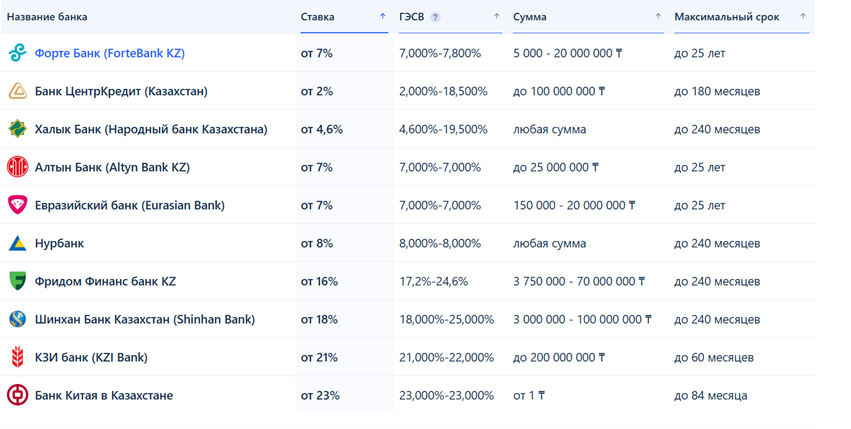This screenshot has width=851, height=429.
Task: Click ГЭСВ value '7,000%-7,800%'
Action: [x=440, y=53]
